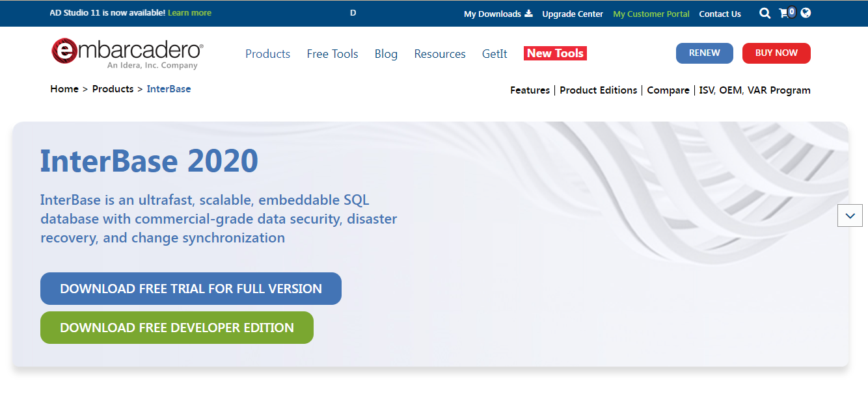
Task: Open the Free Tools menu
Action: [332, 54]
